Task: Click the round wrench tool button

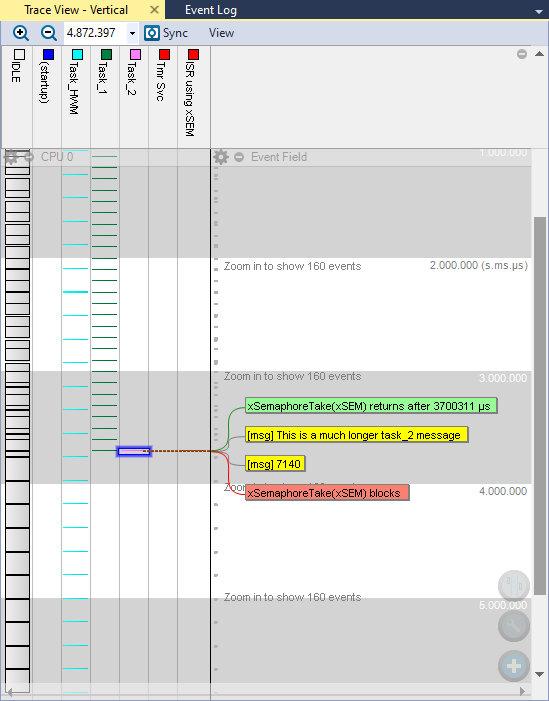Action: click(514, 626)
